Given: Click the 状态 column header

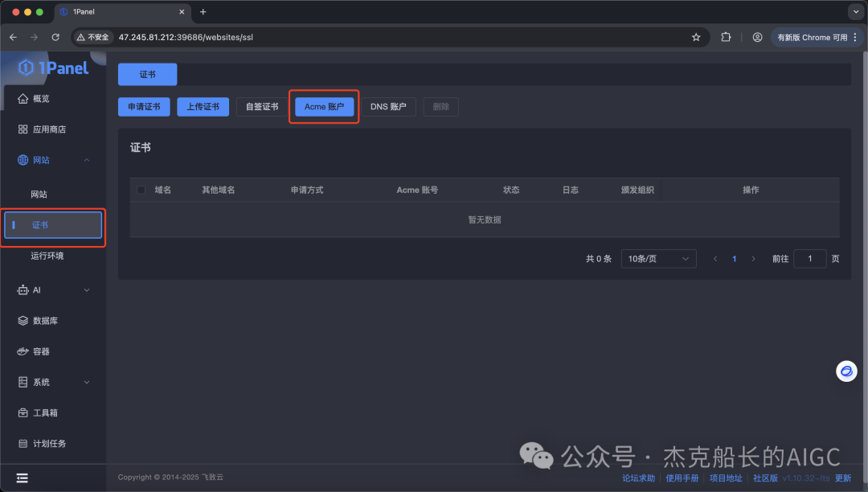Looking at the screenshot, I should click(511, 190).
